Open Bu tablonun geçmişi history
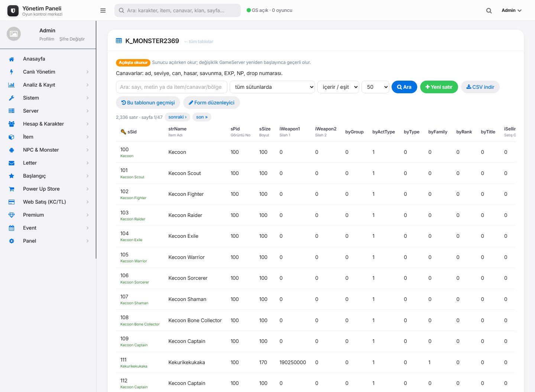 point(148,103)
